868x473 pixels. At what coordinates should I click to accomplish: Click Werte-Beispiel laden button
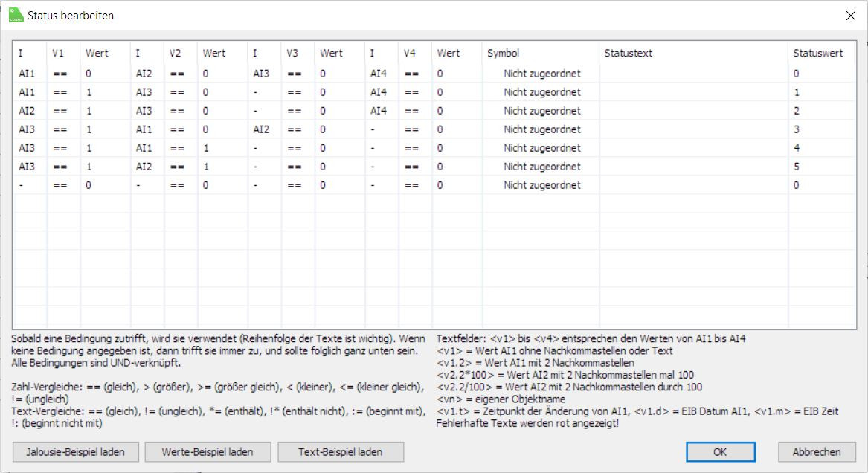pyautogui.click(x=208, y=452)
